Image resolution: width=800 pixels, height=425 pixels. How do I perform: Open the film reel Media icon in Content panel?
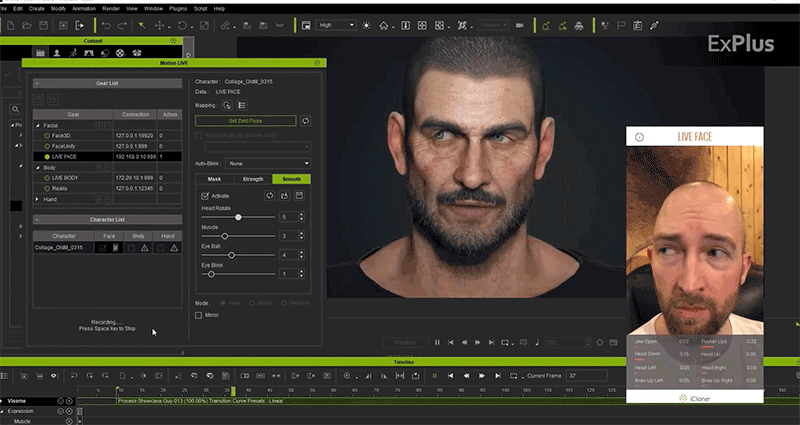point(120,53)
